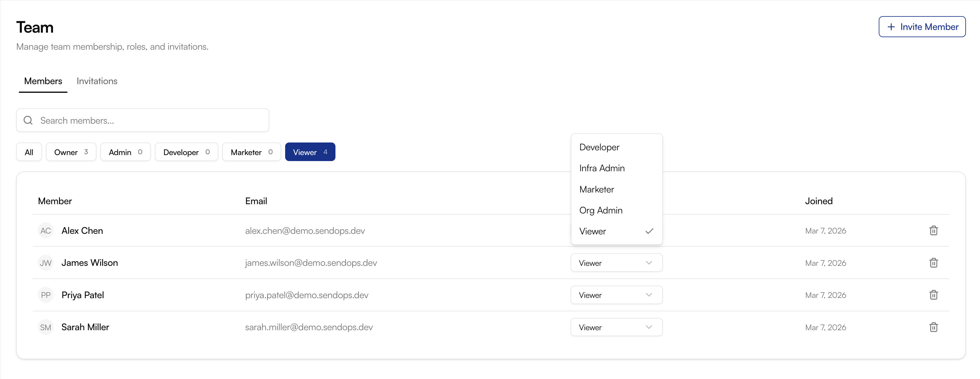
Task: Choose Developer in role menu
Action: point(599,147)
